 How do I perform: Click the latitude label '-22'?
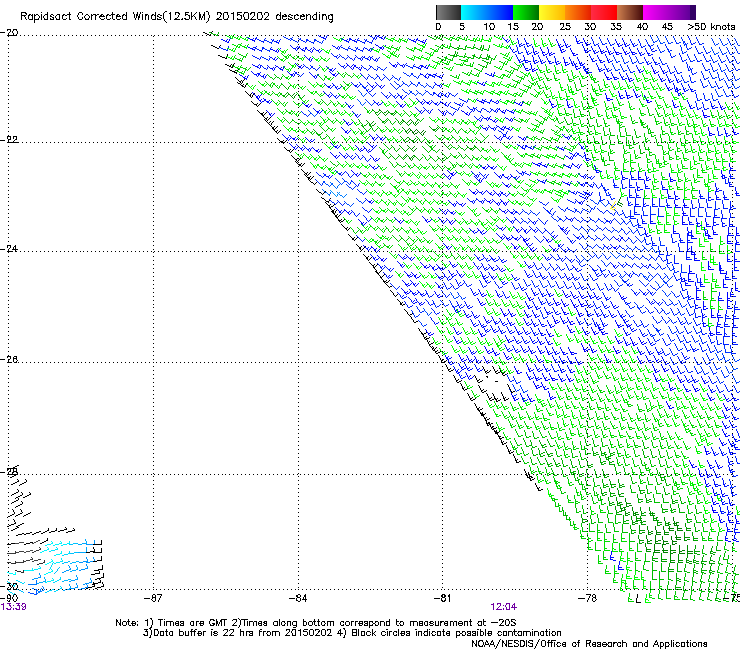[x=9, y=140]
